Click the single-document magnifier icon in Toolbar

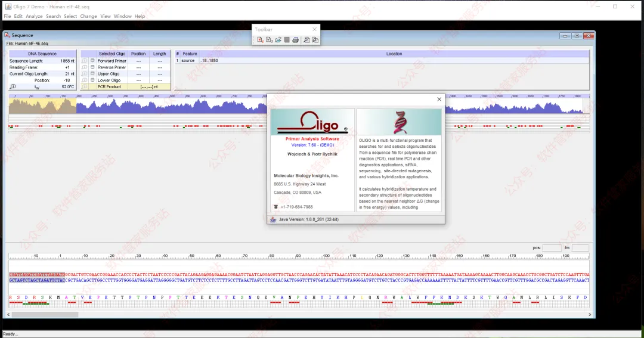(x=306, y=40)
